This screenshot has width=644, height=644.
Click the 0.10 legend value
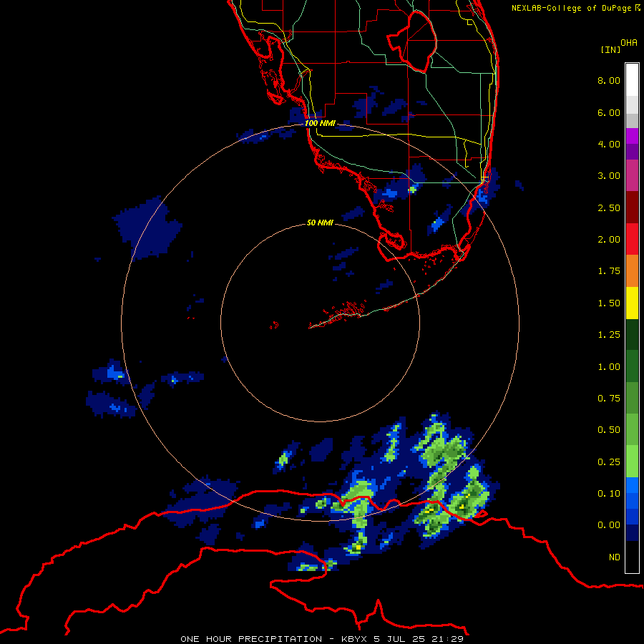tap(609, 494)
